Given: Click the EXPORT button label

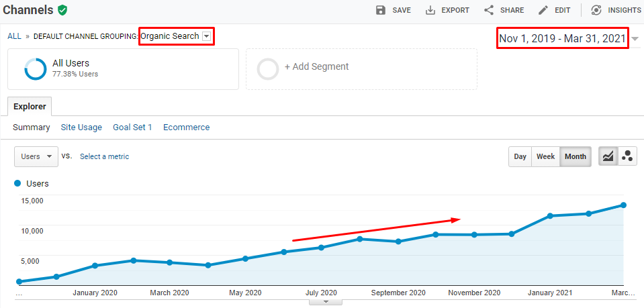Looking at the screenshot, I should point(455,10).
